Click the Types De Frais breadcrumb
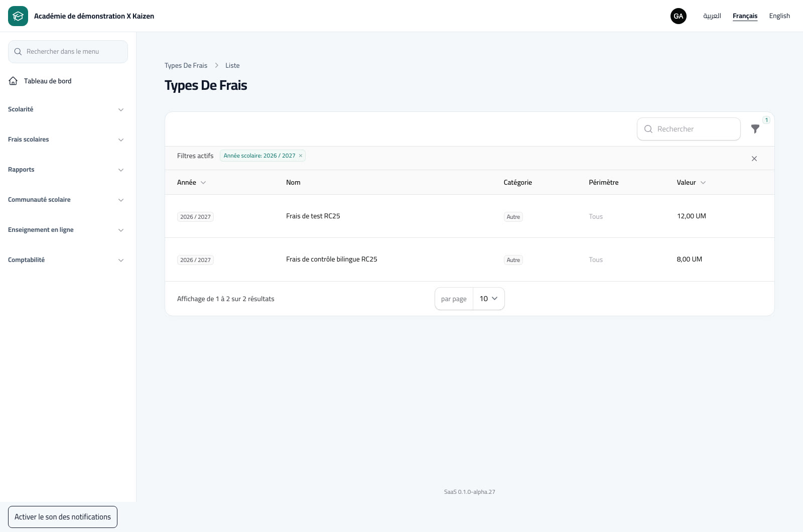803x532 pixels. 186,65
